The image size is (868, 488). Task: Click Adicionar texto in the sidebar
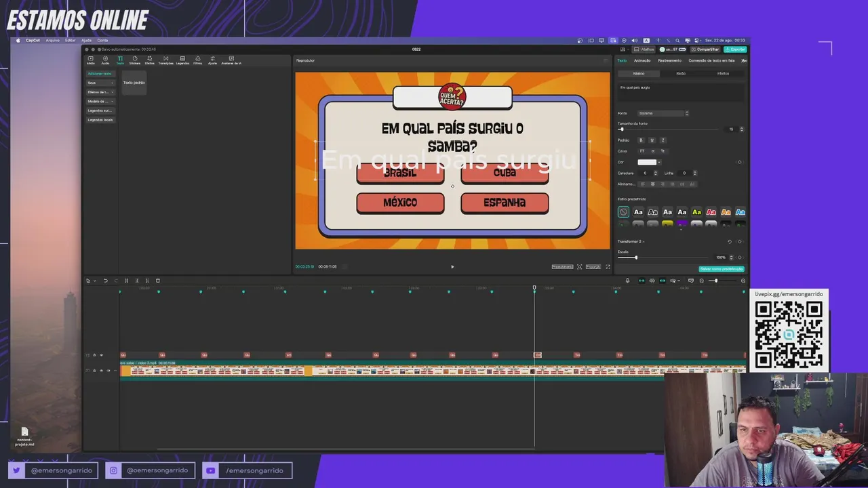(x=100, y=73)
